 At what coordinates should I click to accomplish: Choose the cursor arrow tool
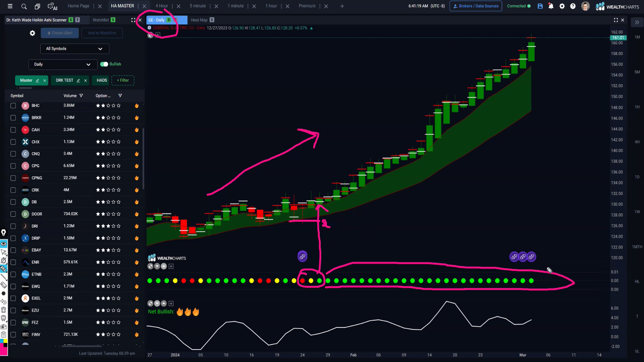(4, 252)
